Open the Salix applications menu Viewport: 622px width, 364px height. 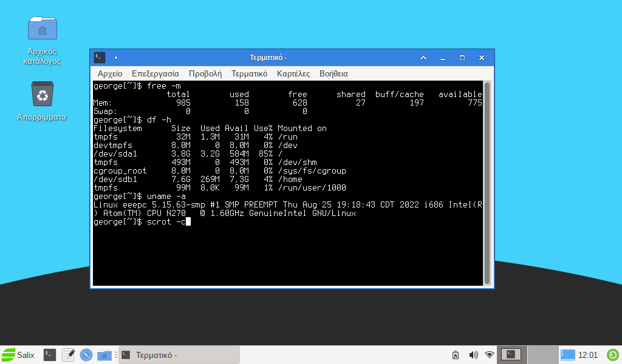coord(18,355)
